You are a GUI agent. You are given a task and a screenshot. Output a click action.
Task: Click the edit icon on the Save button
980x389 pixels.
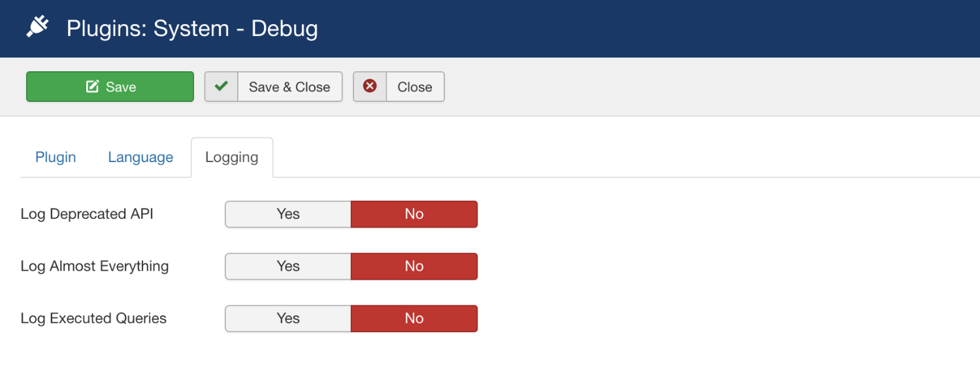pos(93,87)
